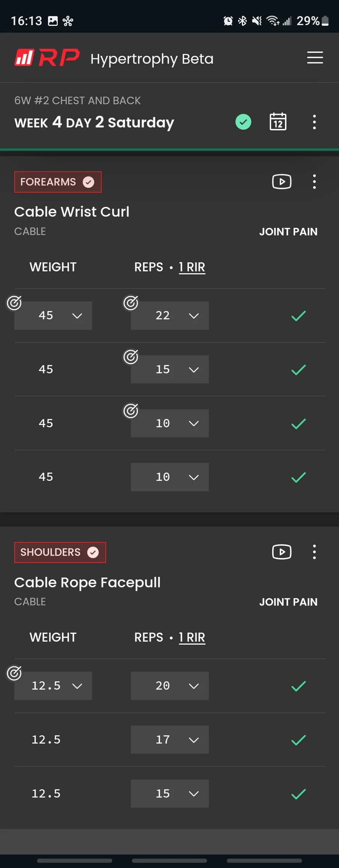Uncheck the last Wrist Curl set
This screenshot has height=868, width=339.
point(298,477)
